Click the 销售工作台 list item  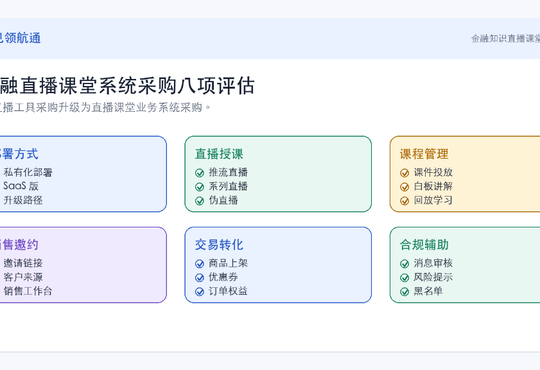[x=28, y=291]
